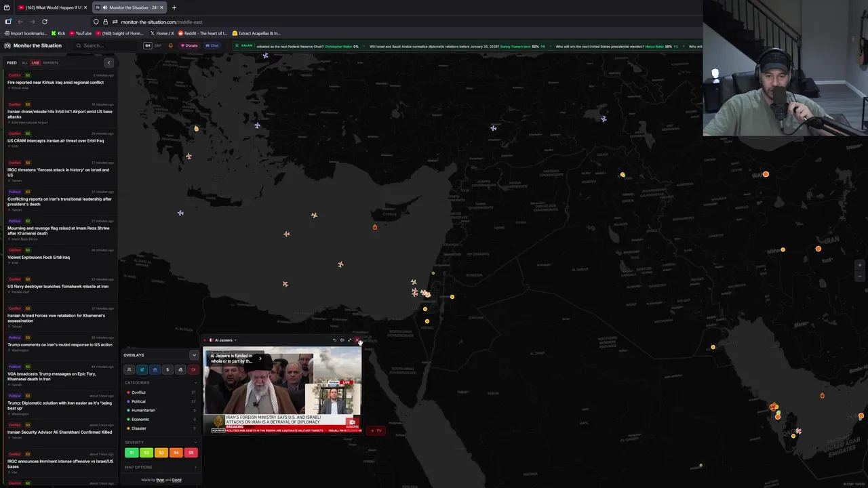Filter by S2 lime severity swatch
Image resolution: width=868 pixels, height=488 pixels.
click(x=146, y=452)
